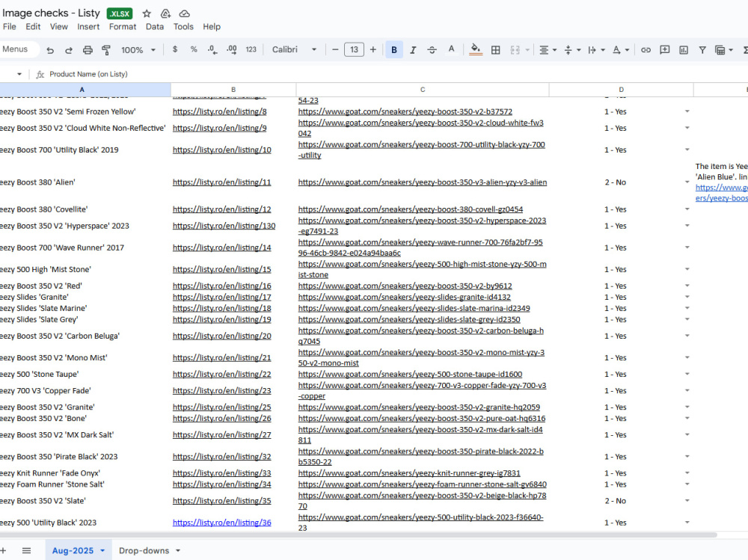Open the Edit menu
The height and width of the screenshot is (560, 748).
(x=33, y=27)
